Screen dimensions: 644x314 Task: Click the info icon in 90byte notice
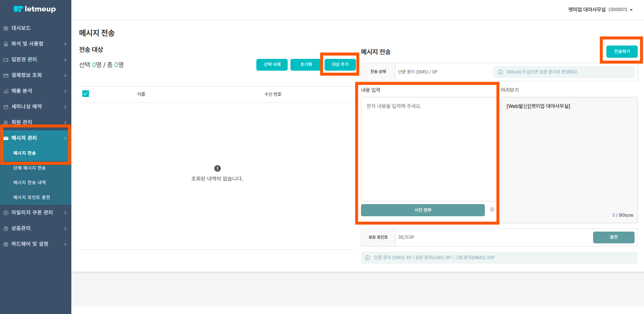pos(500,72)
